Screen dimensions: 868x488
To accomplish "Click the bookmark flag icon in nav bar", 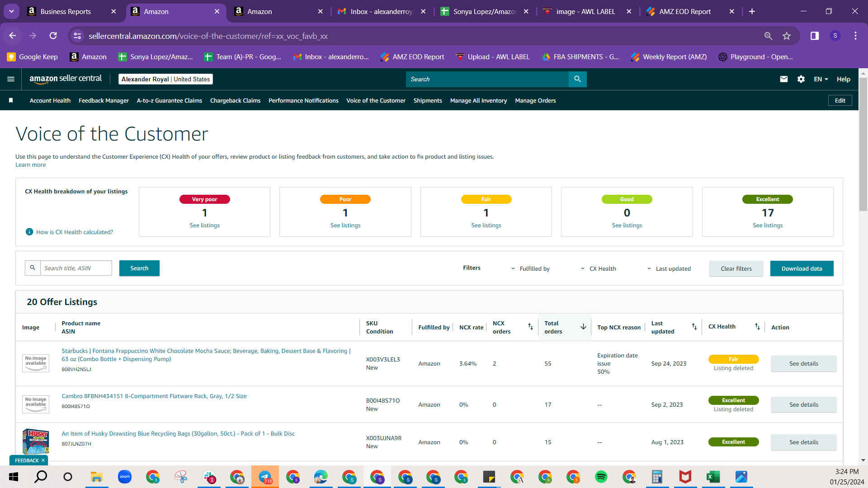I will [x=11, y=100].
